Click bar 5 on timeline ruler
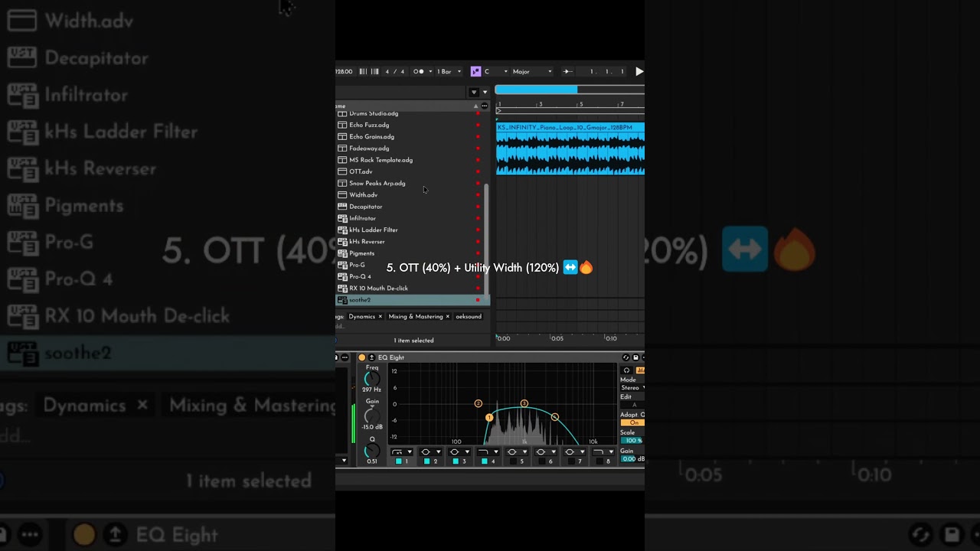The image size is (980, 551). pos(581,104)
